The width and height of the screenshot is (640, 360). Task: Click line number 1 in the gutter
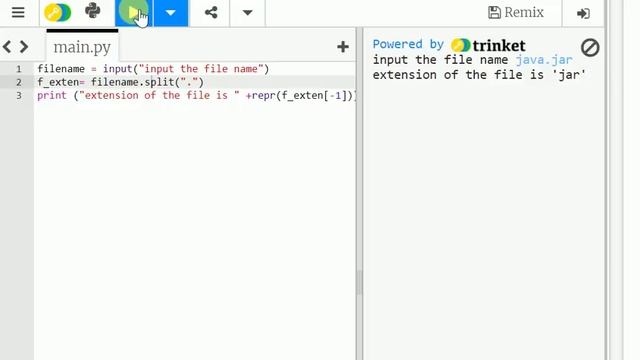tap(19, 69)
